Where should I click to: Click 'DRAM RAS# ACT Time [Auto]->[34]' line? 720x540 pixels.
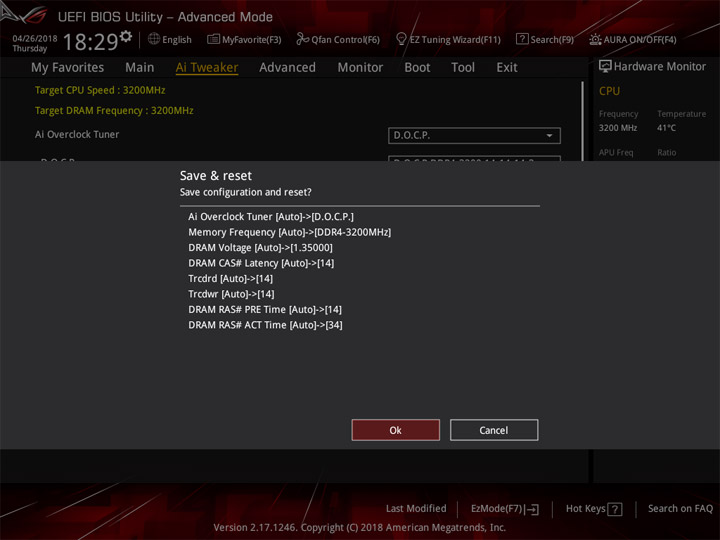(x=265, y=325)
